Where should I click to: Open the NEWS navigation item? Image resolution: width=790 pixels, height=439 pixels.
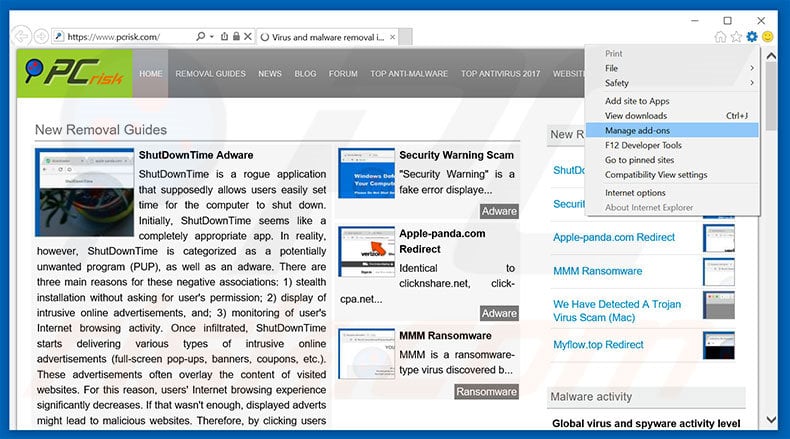(270, 74)
